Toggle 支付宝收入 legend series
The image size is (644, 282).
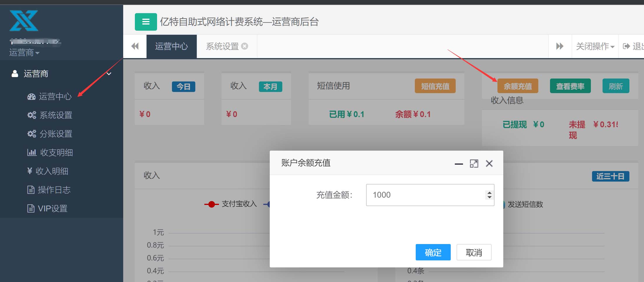point(231,204)
